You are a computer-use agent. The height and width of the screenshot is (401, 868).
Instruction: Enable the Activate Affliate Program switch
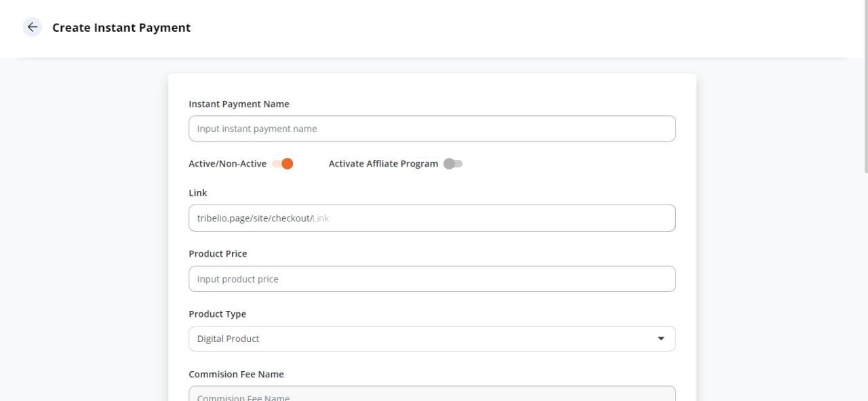(x=453, y=164)
